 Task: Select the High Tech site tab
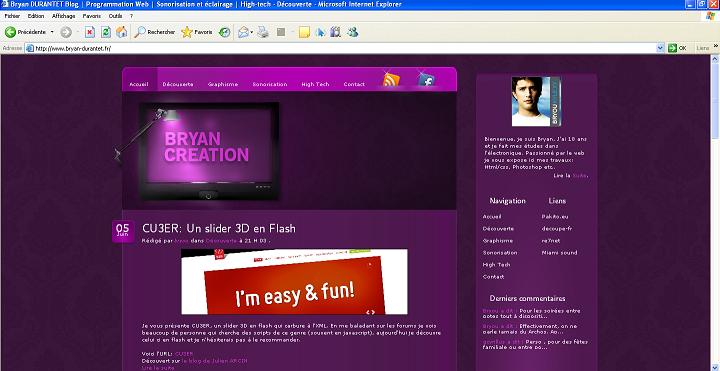click(315, 84)
